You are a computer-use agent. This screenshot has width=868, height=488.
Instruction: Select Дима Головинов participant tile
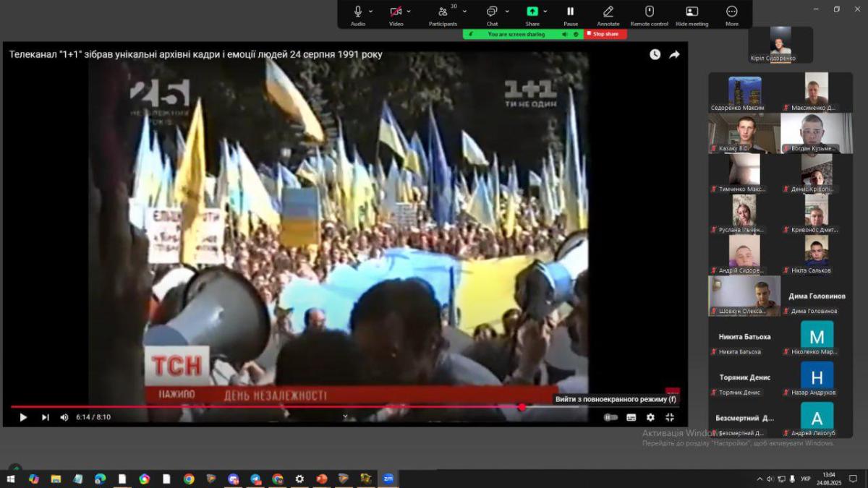(817, 296)
